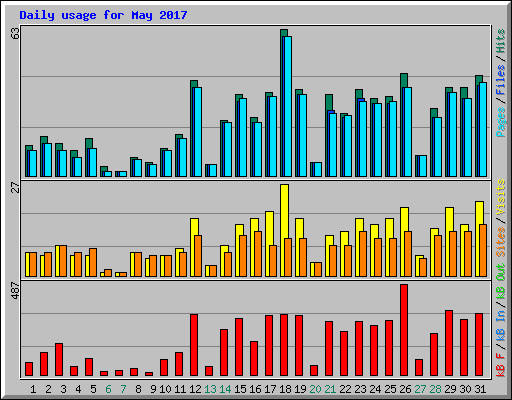This screenshot has height=400, width=512.
Task: Click the orange Sites bar for day 31
Action: point(483,250)
